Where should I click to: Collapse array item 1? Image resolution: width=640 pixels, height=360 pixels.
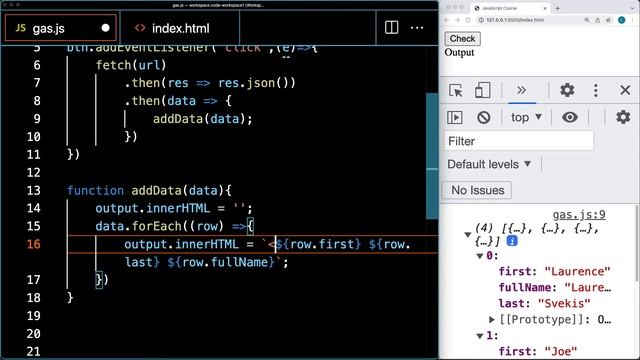(x=480, y=336)
